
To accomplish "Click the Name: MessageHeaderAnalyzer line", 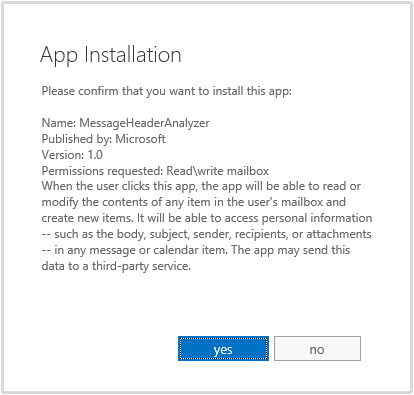I will tap(125, 123).
